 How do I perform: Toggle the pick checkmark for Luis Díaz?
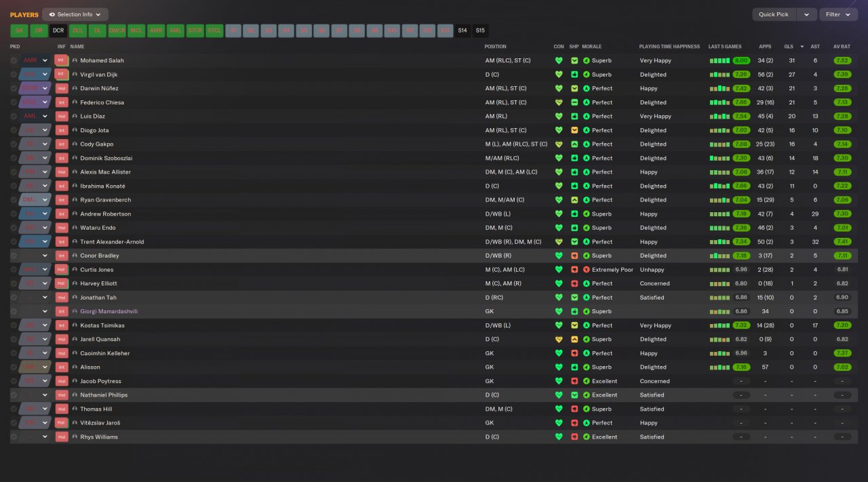tap(14, 116)
